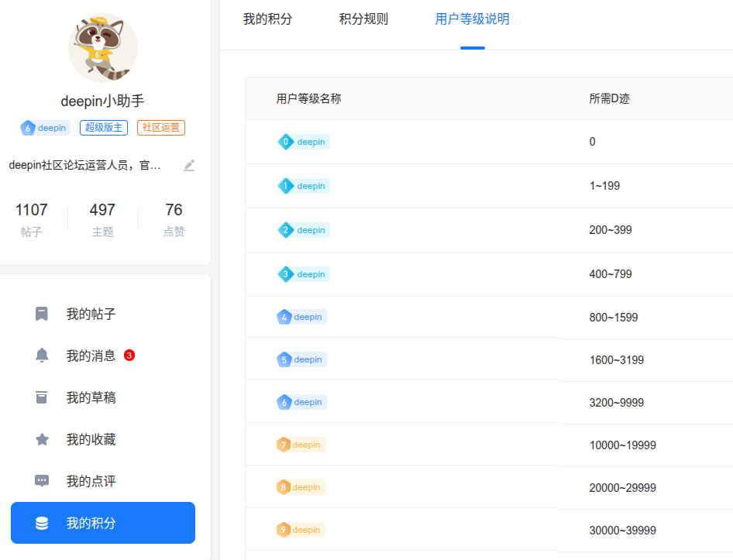Open the 1107 帖子 count
Viewport: 733px width, 560px height.
tap(31, 219)
